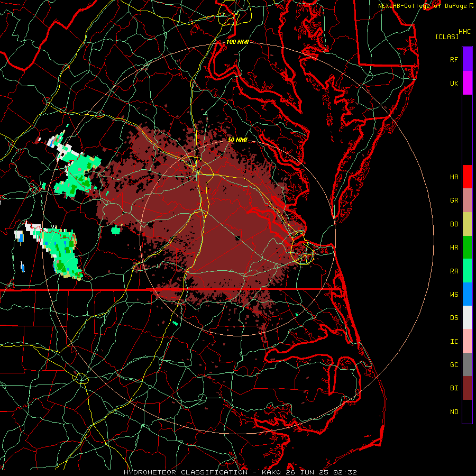Click the UK magenta legend swatch
This screenshot has width=476, height=476.
pyautogui.click(x=467, y=83)
